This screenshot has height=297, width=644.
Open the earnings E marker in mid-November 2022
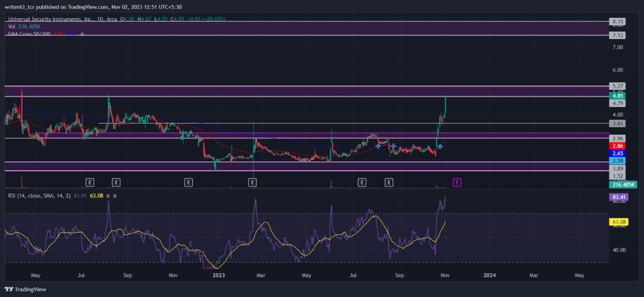coord(189,182)
